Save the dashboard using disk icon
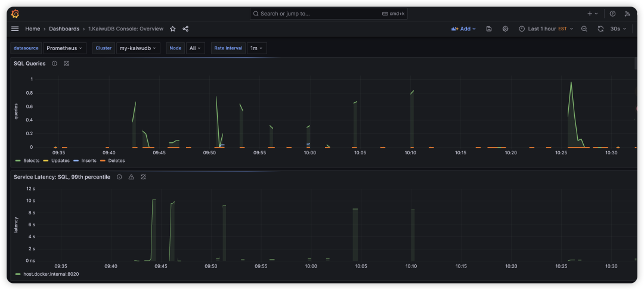644x290 pixels. [x=489, y=29]
